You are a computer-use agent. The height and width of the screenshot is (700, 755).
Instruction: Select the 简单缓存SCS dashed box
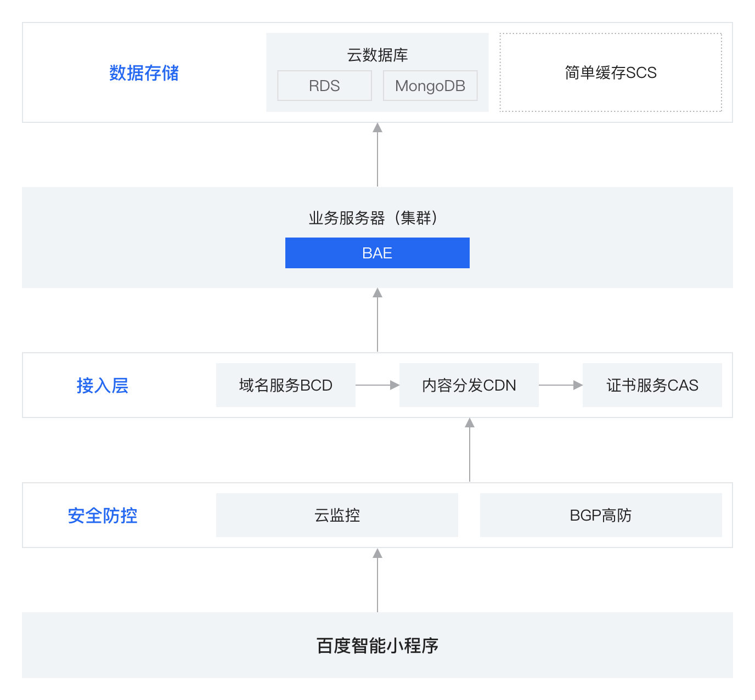[x=611, y=72]
